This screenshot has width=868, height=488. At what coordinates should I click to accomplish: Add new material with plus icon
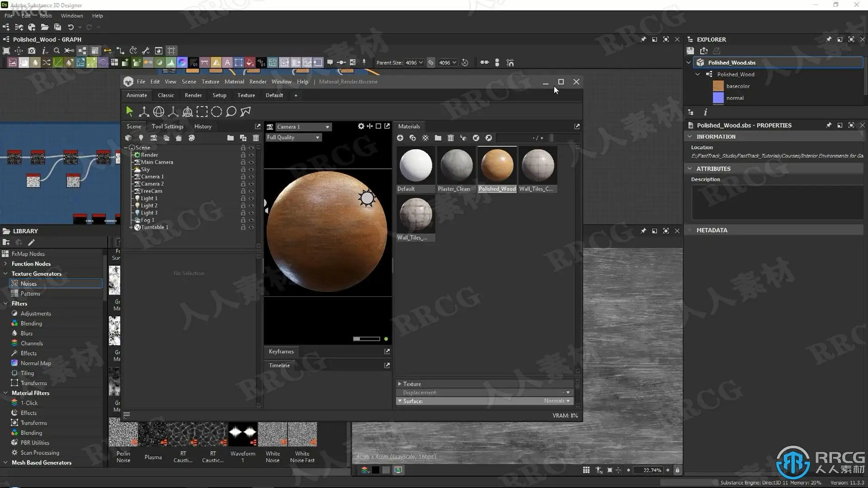[400, 138]
